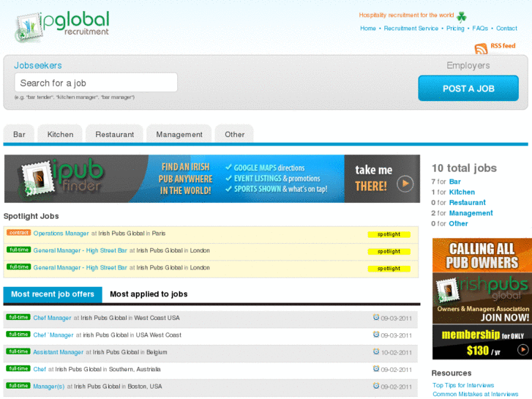Screen dimensions: 532x399
Task: Select the Bar category tab
Action: click(x=19, y=135)
